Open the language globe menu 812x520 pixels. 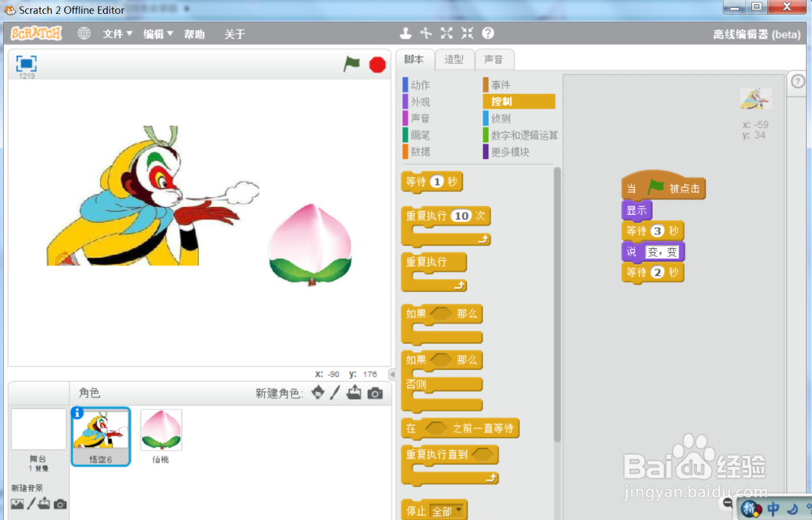pyautogui.click(x=84, y=33)
